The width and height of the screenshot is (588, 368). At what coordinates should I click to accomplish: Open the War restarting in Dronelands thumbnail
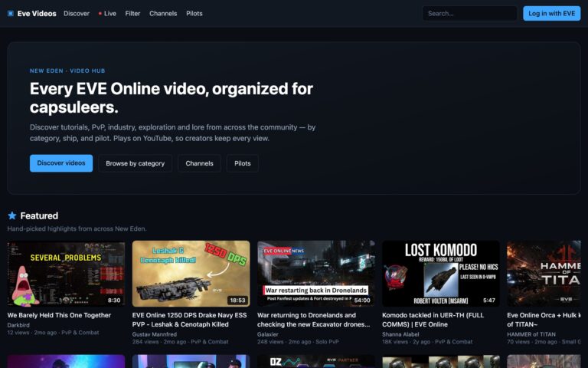coord(315,274)
